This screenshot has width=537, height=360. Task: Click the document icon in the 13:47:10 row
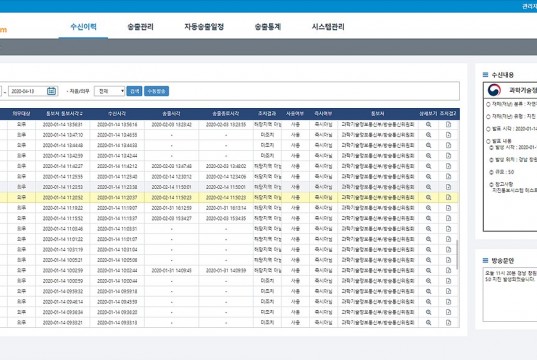(x=448, y=135)
